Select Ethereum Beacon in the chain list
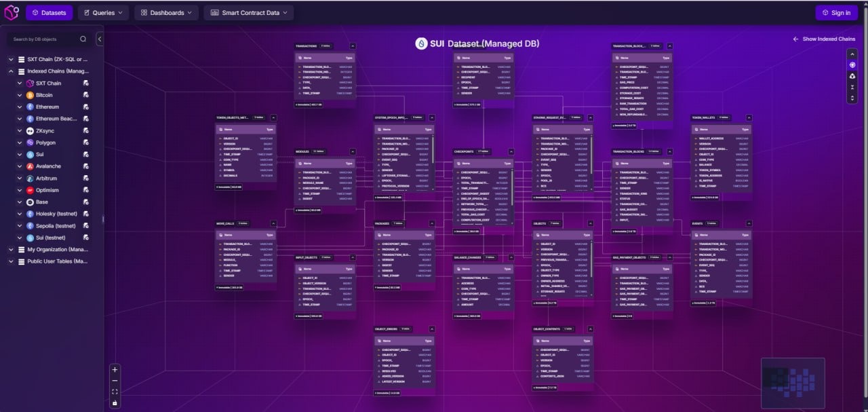This screenshot has height=412, width=868. [58, 119]
